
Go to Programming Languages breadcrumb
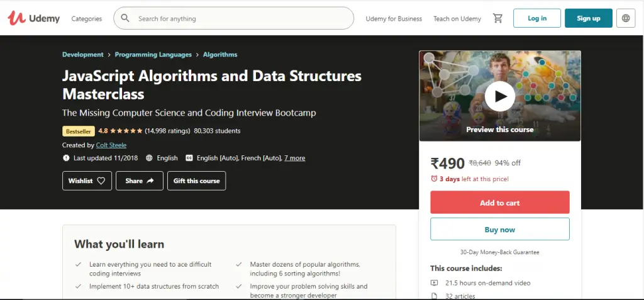[x=153, y=55]
